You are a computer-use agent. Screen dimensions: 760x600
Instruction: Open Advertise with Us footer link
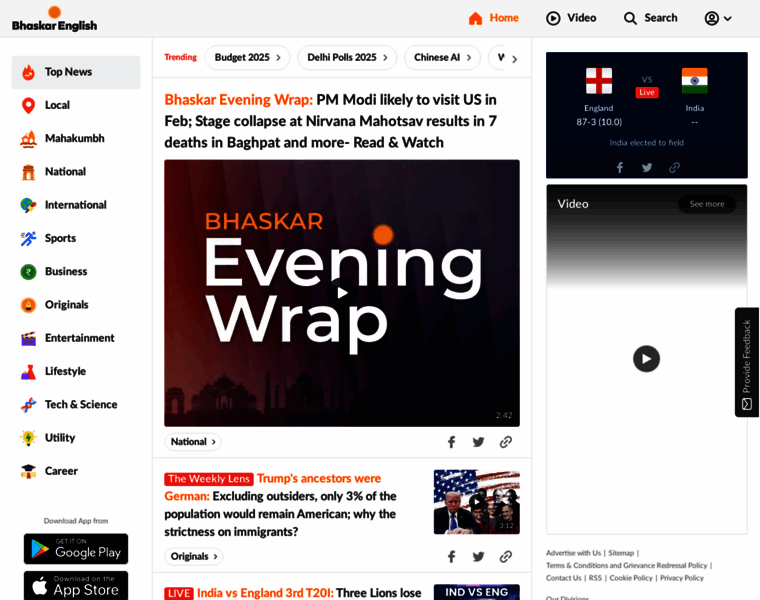tap(573, 553)
